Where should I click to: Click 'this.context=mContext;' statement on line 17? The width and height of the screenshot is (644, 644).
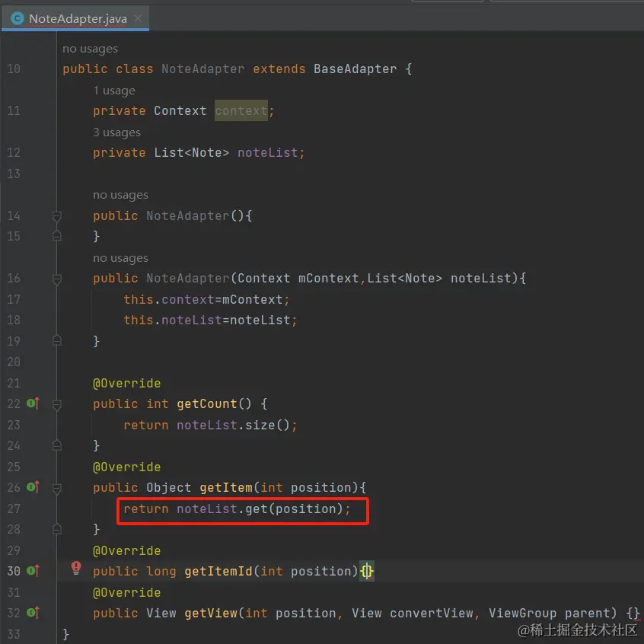206,299
